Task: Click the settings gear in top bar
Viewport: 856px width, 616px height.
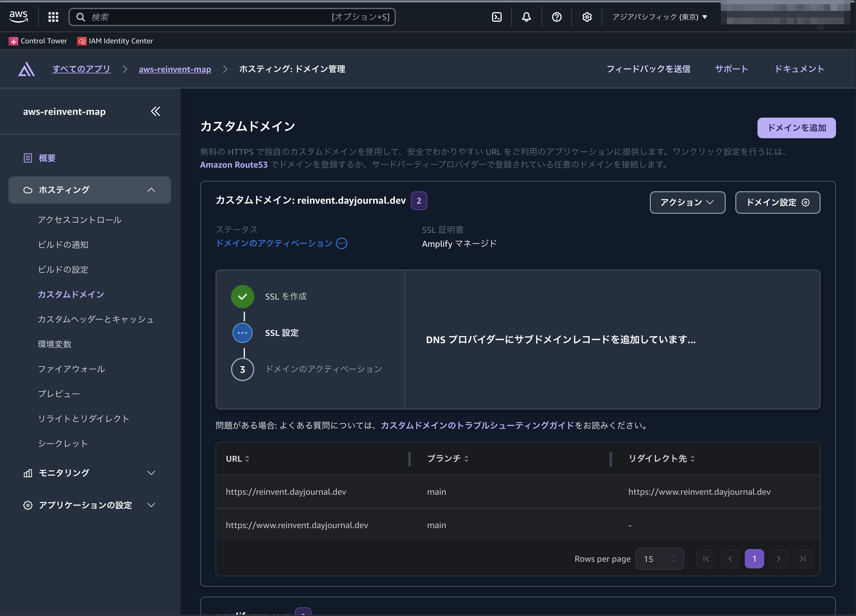Action: (587, 17)
